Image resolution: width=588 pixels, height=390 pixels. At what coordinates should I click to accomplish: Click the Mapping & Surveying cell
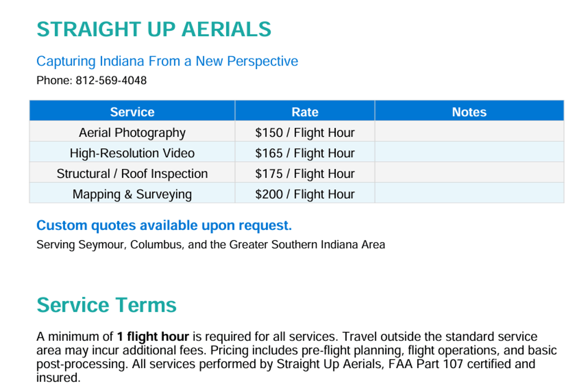click(132, 194)
